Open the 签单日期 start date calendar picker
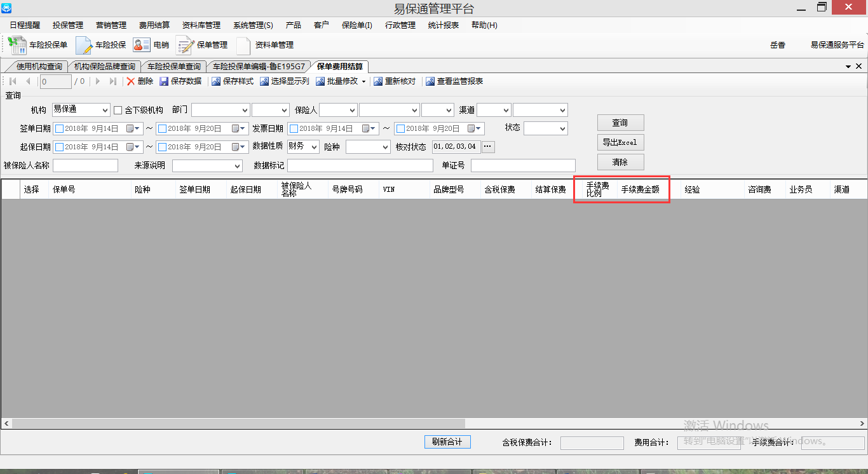Viewport: 868px width, 474px height. click(x=133, y=128)
